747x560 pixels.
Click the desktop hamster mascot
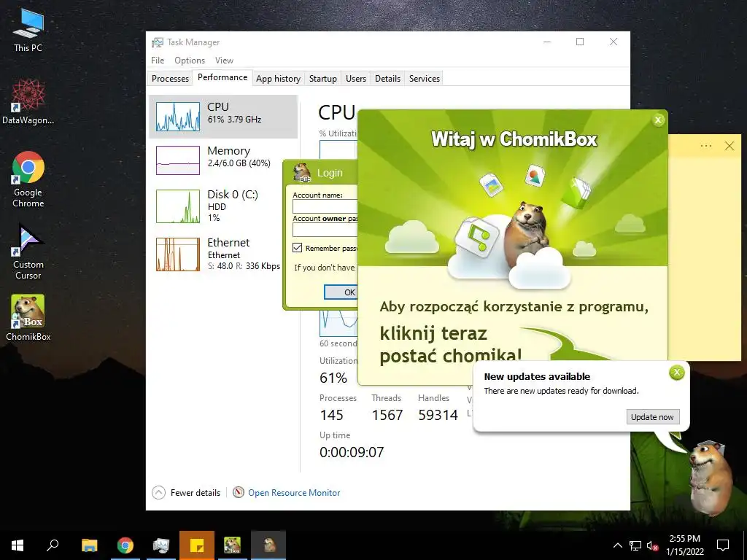(x=710, y=478)
